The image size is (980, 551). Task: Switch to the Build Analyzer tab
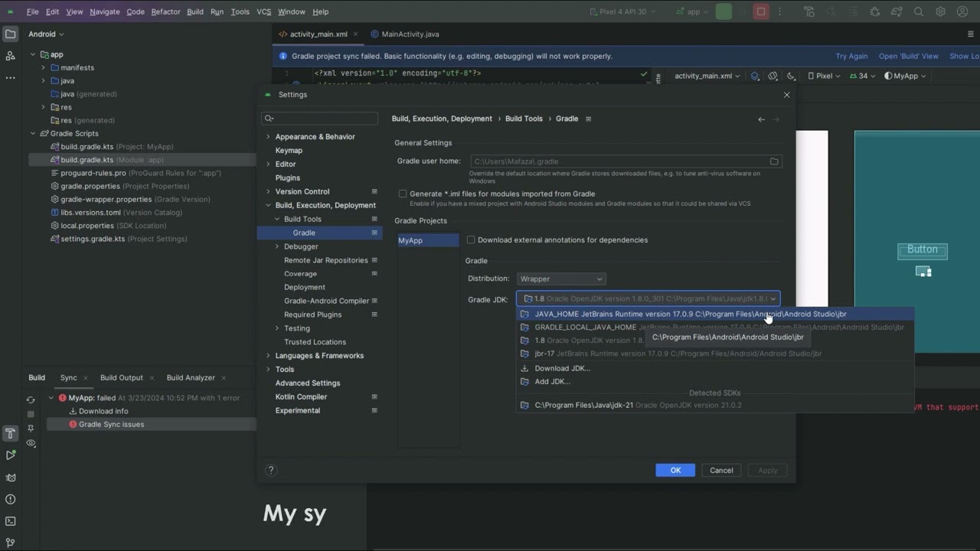(191, 377)
